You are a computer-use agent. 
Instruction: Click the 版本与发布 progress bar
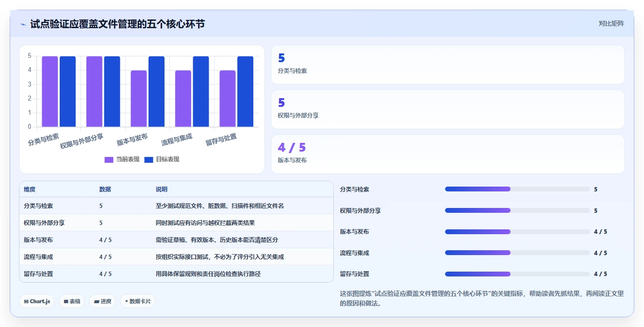coord(517,232)
